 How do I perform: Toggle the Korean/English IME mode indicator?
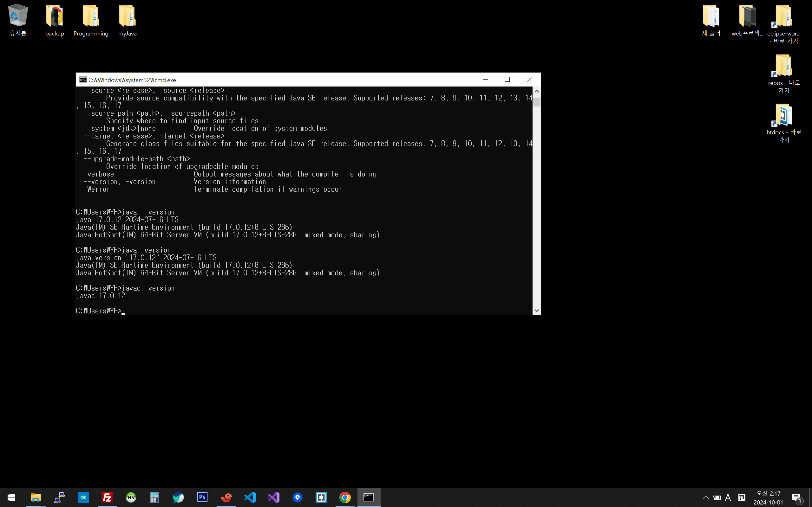coord(728,497)
